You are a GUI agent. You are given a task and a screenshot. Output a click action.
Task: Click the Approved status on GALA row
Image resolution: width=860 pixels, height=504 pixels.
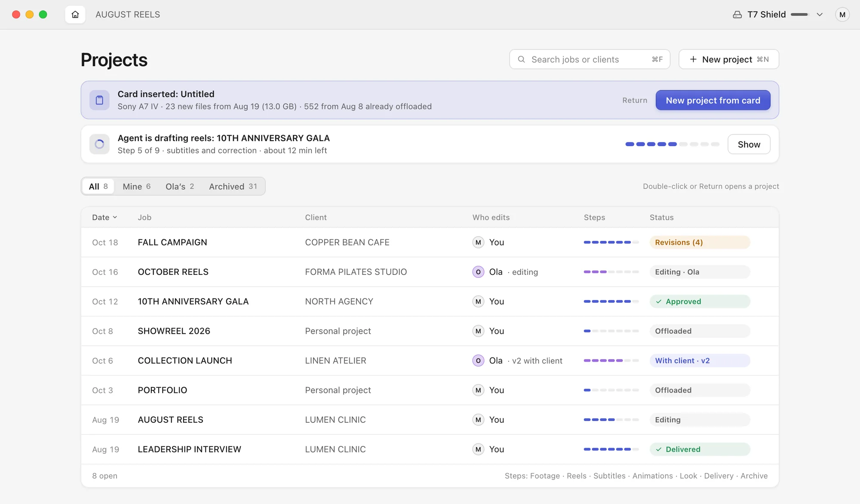click(700, 301)
